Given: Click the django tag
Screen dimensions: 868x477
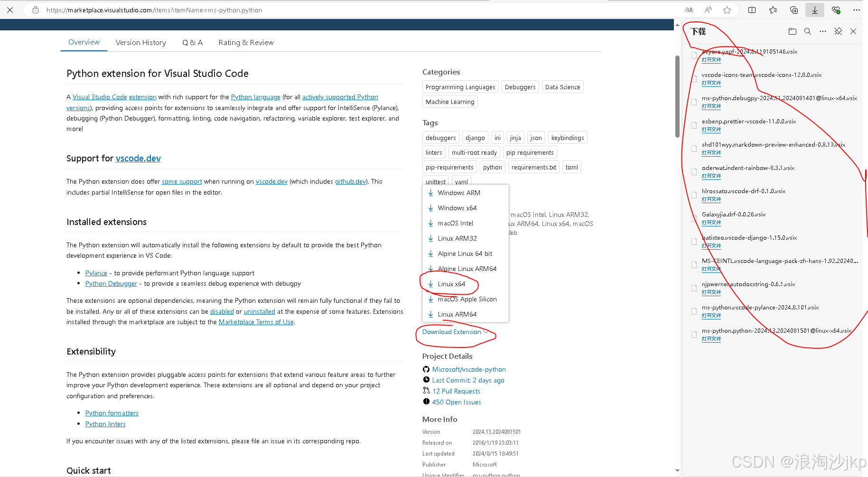Looking at the screenshot, I should click(x=475, y=138).
